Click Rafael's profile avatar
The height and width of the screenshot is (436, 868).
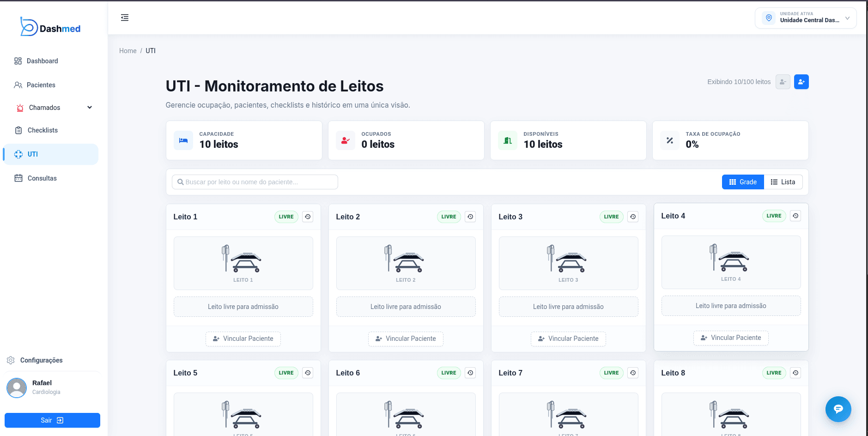17,388
